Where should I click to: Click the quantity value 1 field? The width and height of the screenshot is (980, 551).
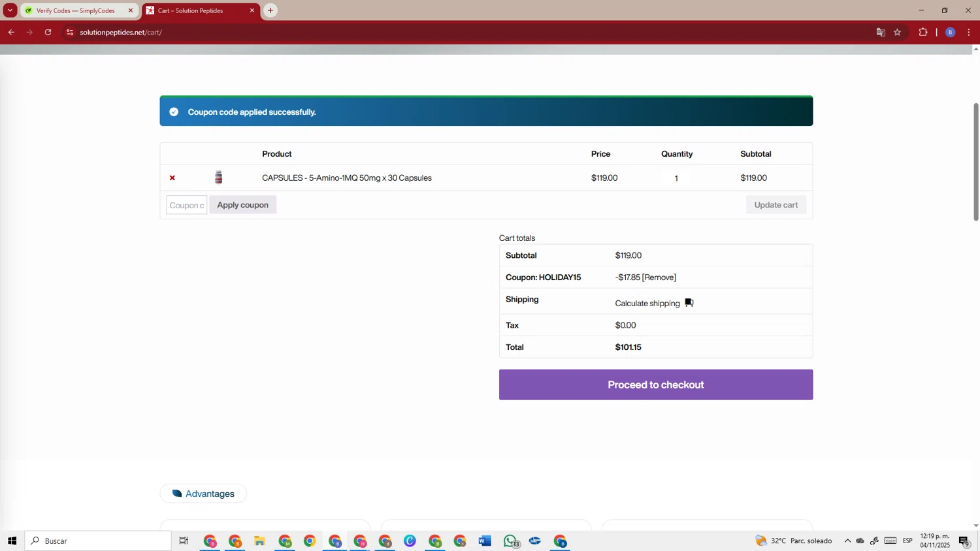click(676, 178)
